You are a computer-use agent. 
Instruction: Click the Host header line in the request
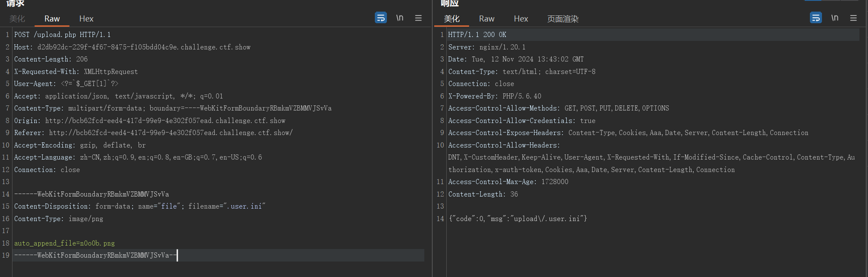click(x=132, y=47)
